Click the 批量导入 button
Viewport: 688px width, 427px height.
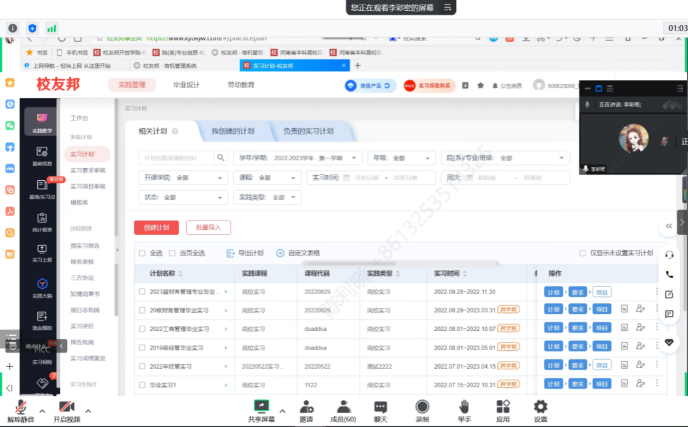point(207,227)
